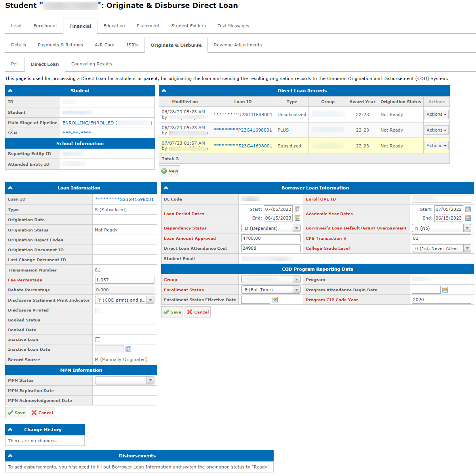Click Enrollment Status Effective Date field

coord(255,300)
